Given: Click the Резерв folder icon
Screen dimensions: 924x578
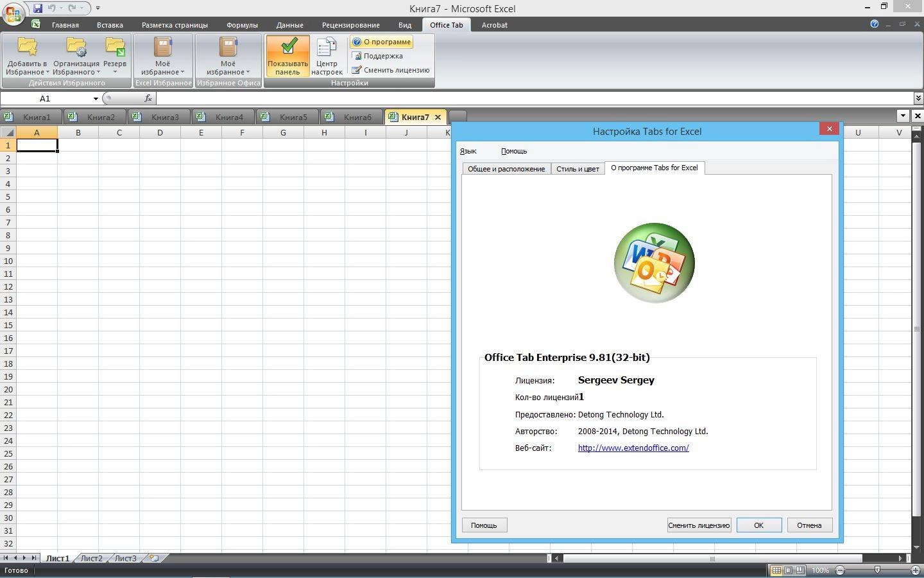Looking at the screenshot, I should (x=115, y=47).
